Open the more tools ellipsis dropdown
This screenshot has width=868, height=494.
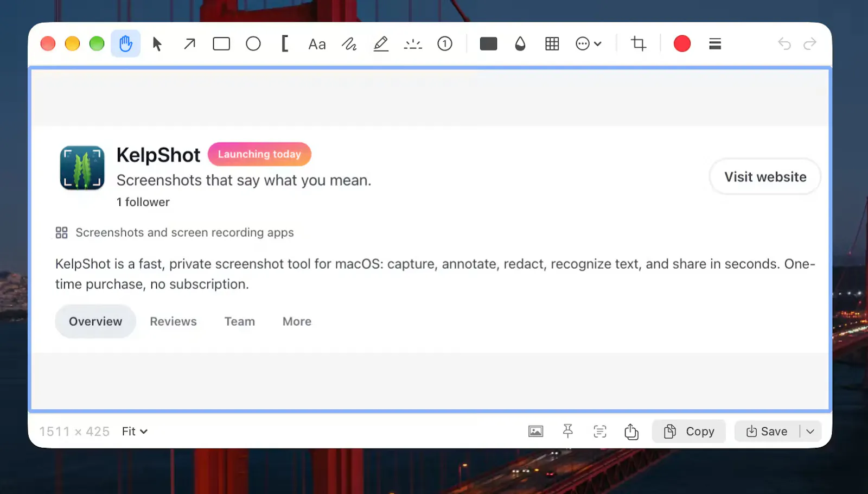[589, 43]
